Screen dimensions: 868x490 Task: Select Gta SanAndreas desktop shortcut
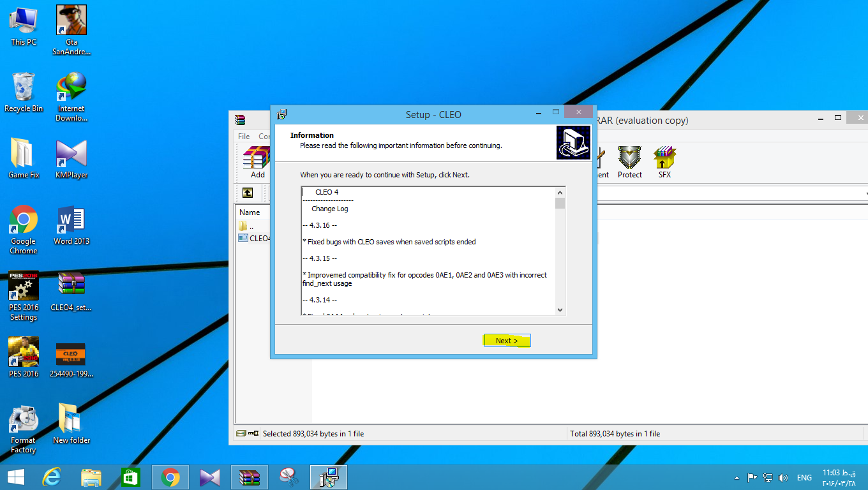click(x=71, y=31)
